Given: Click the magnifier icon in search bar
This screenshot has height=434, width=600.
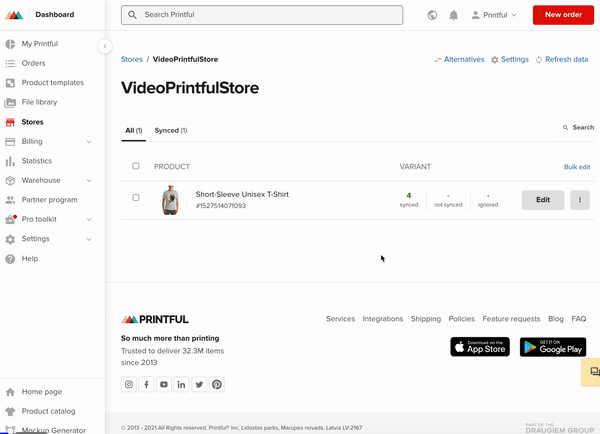Looking at the screenshot, I should (132, 15).
